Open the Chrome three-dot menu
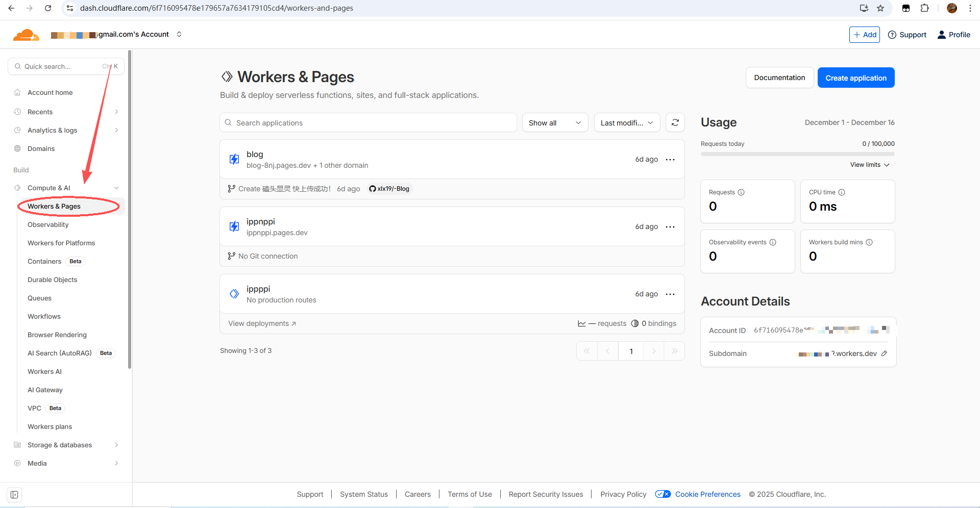The height and width of the screenshot is (508, 980). [970, 8]
